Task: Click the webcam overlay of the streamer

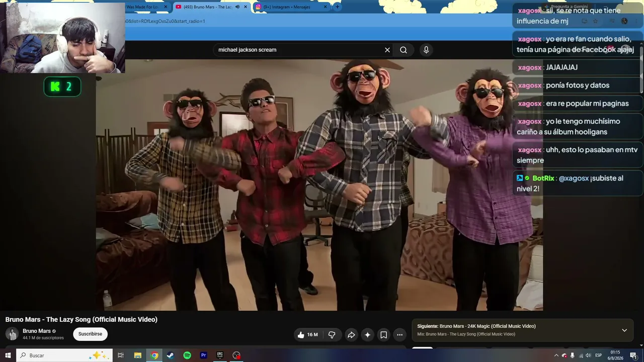Action: tap(62, 38)
